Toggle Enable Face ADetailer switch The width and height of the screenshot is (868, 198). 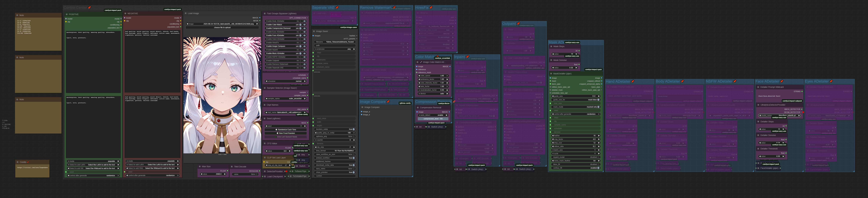[x=301, y=35]
